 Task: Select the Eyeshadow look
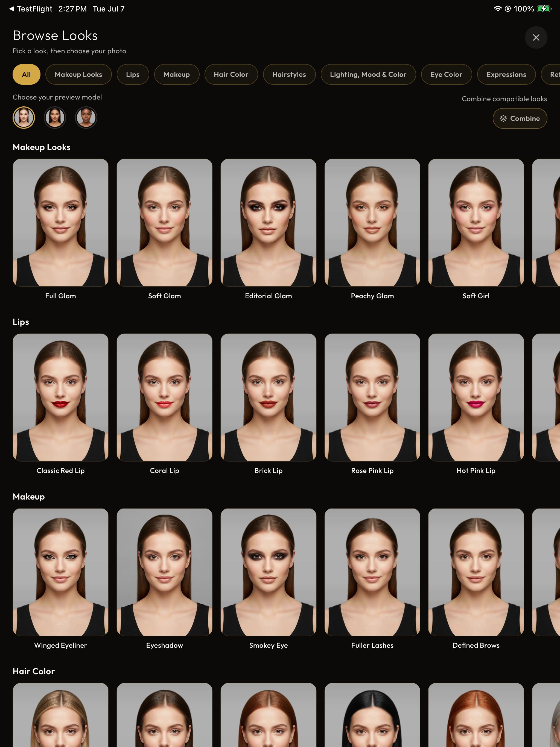[165, 572]
